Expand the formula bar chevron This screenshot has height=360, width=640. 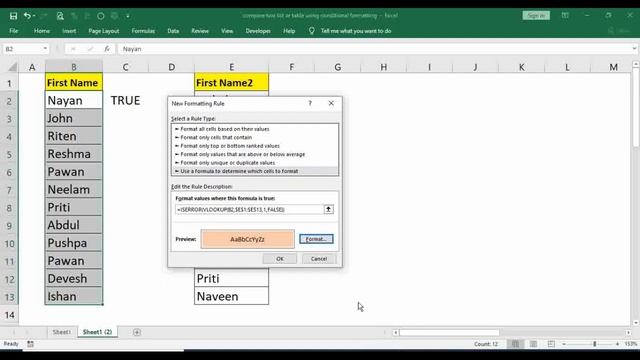coord(634,49)
